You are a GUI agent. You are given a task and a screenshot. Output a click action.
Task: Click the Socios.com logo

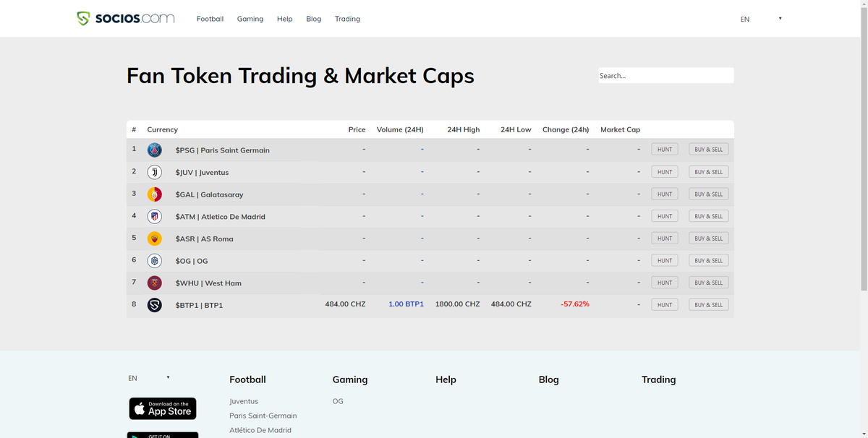coord(126,19)
